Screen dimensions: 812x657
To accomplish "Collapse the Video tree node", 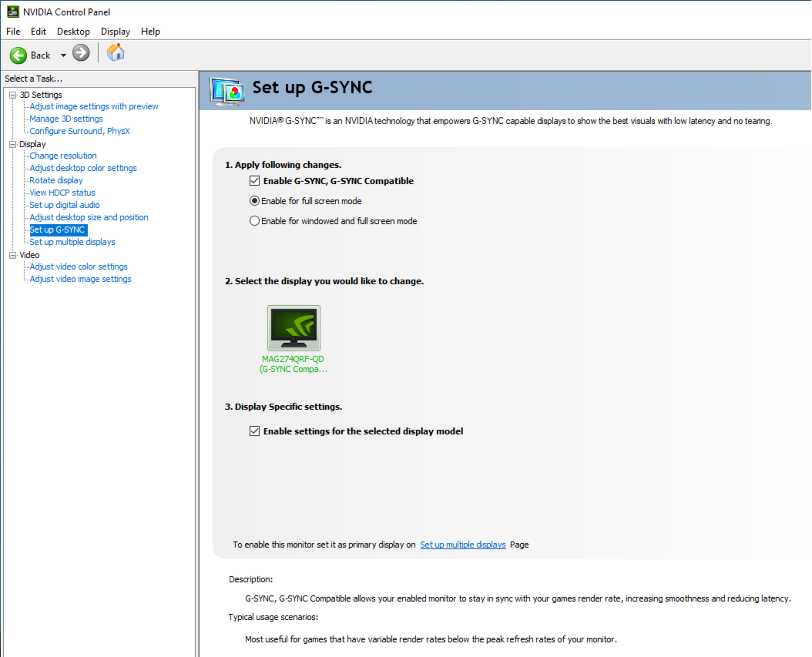I will [x=13, y=255].
